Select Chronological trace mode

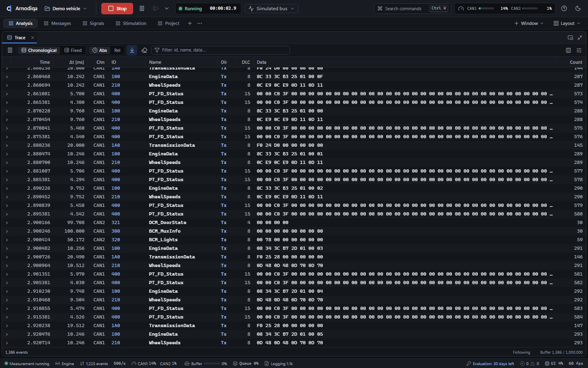click(39, 50)
